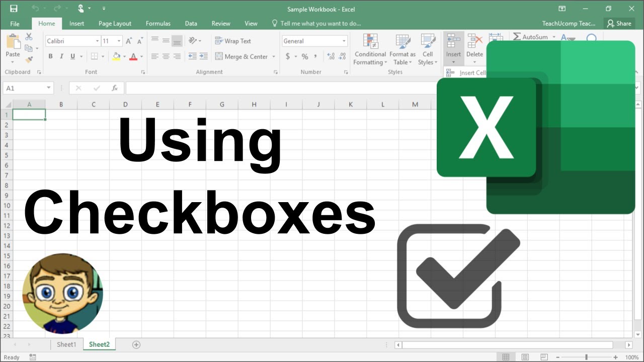Toggle Bold formatting
Screen dimensions: 644x362
pos(50,56)
